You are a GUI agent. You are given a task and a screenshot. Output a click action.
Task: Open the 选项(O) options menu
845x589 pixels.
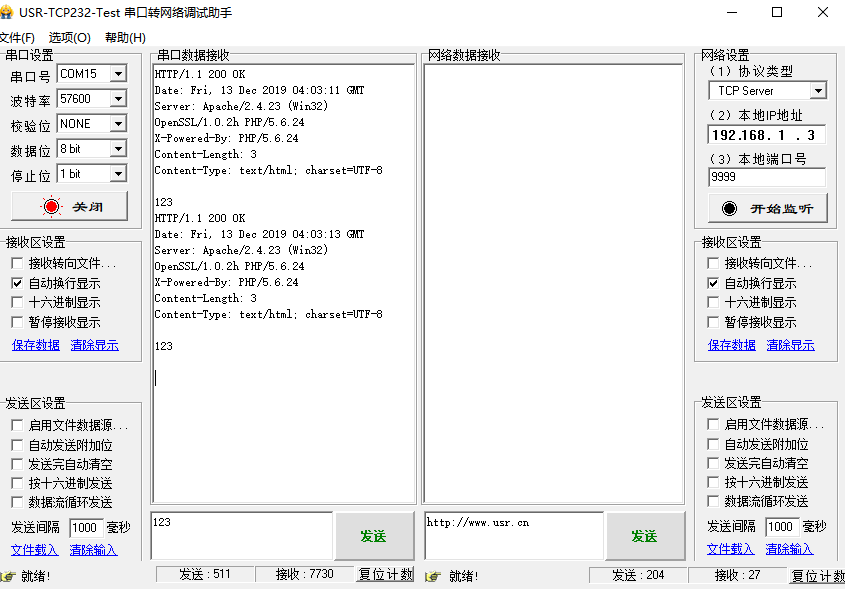(x=69, y=38)
